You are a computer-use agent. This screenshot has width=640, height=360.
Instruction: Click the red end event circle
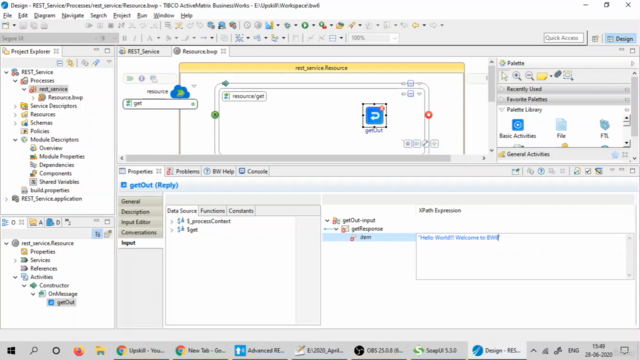428,115
